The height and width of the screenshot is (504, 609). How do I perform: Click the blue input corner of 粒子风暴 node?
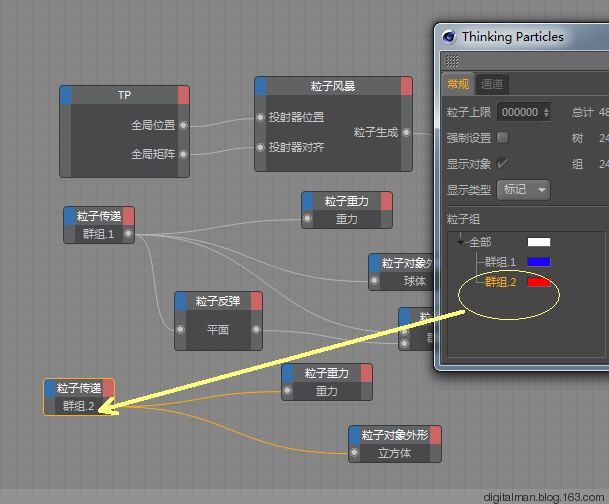pyautogui.click(x=261, y=86)
